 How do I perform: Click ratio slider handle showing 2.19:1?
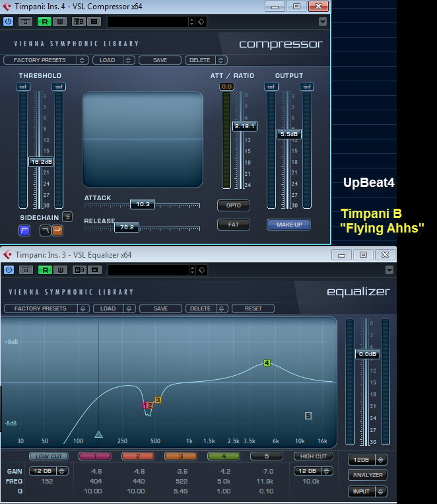[x=244, y=126]
